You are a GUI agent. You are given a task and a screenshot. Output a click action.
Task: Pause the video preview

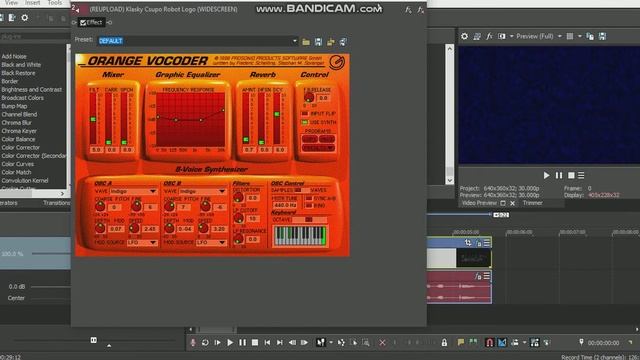coord(559,175)
